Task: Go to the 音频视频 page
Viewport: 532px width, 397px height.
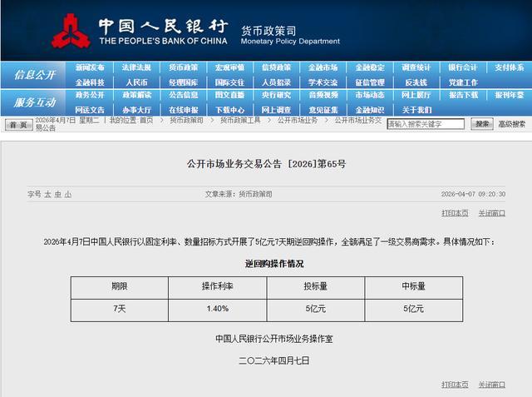Action: point(323,95)
